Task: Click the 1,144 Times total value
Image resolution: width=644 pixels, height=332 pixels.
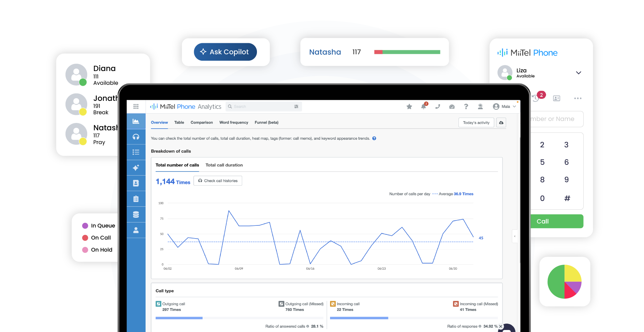Action: pyautogui.click(x=173, y=182)
